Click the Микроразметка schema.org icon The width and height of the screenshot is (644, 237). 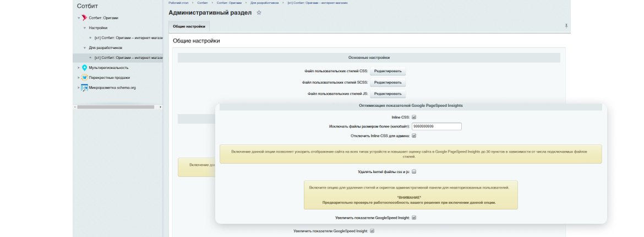coord(84,88)
